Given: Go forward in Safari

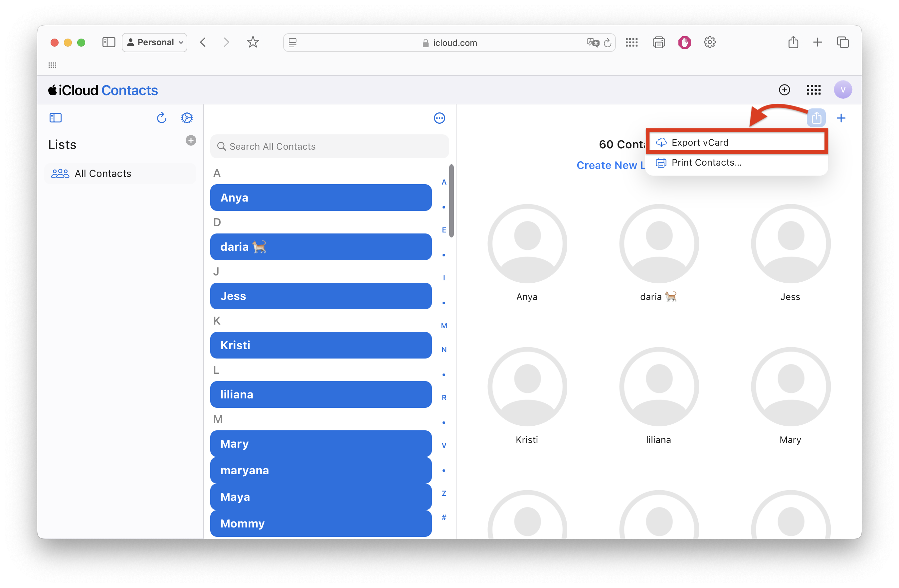Looking at the screenshot, I should click(x=226, y=42).
